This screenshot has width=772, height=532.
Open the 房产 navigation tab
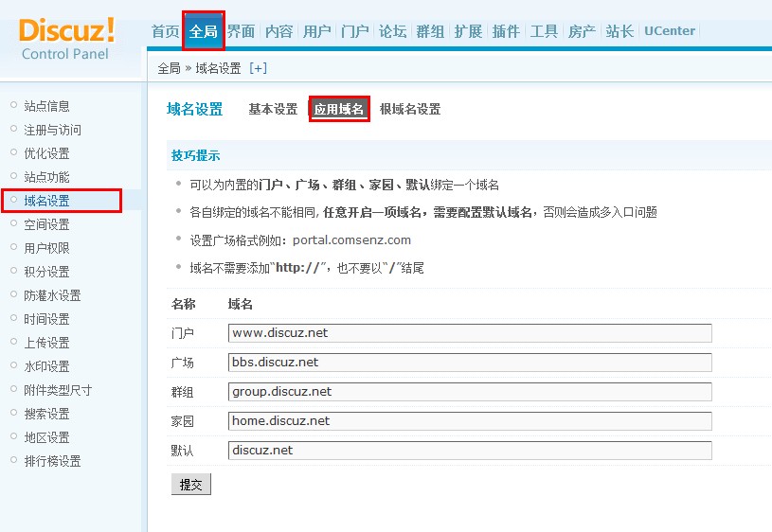point(582,31)
